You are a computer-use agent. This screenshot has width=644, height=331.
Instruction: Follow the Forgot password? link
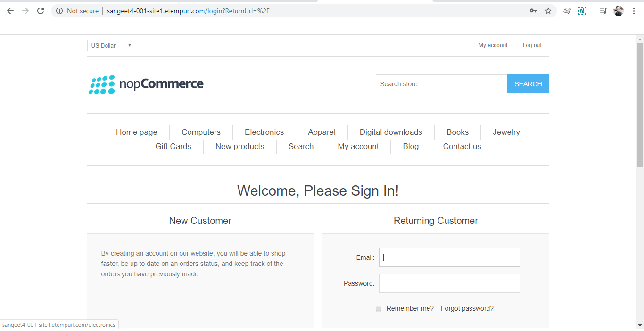click(x=467, y=308)
